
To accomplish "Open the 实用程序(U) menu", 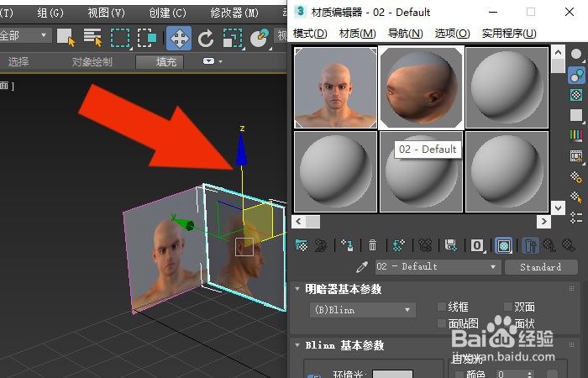I will [x=509, y=34].
